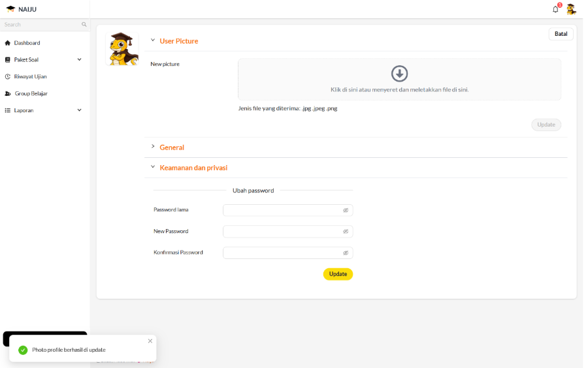Viewport: 588px width, 368px height.
Task: Click the Dashboard home icon
Action: point(7,43)
